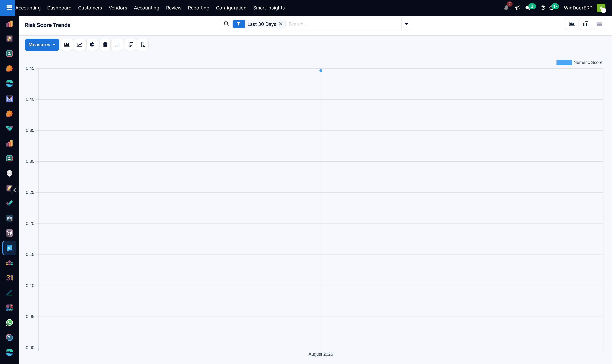Switch to graph view
The width and height of the screenshot is (612, 364).
point(572,24)
